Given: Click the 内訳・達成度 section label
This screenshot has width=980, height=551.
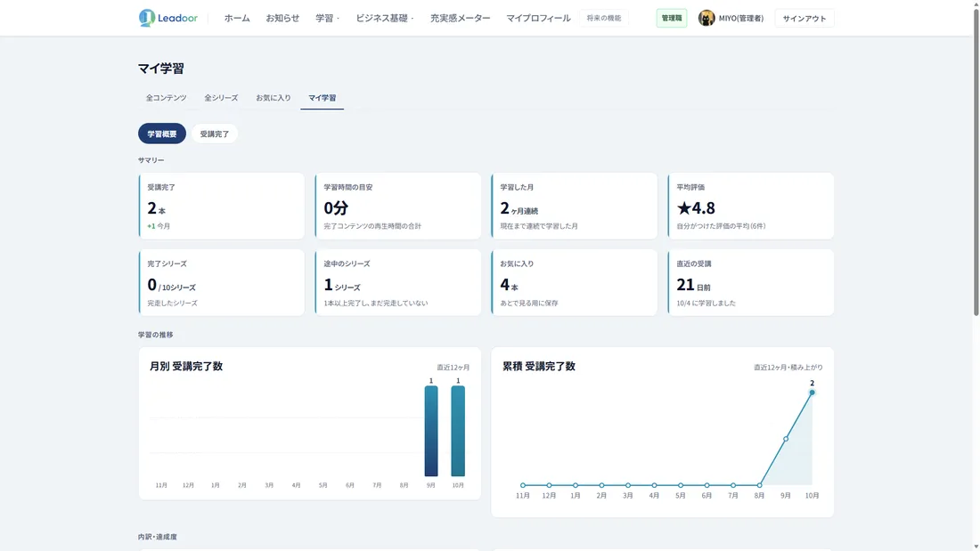Looking at the screenshot, I should click(x=158, y=537).
